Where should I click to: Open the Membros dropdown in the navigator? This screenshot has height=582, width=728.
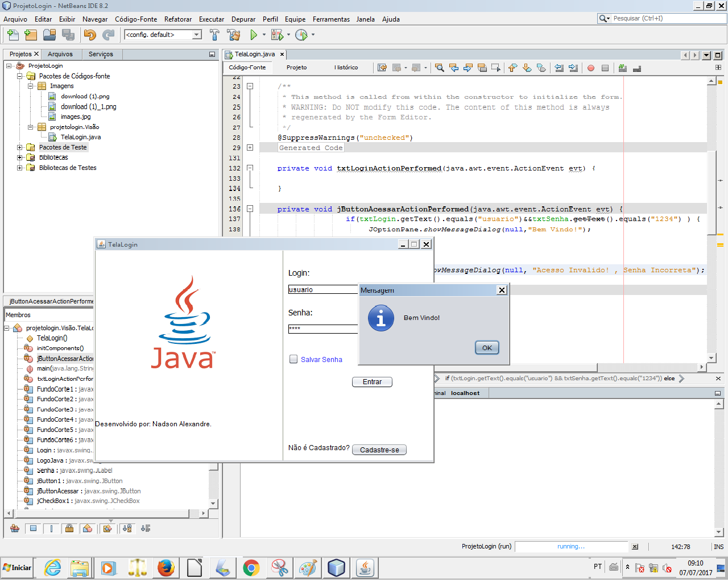48,315
